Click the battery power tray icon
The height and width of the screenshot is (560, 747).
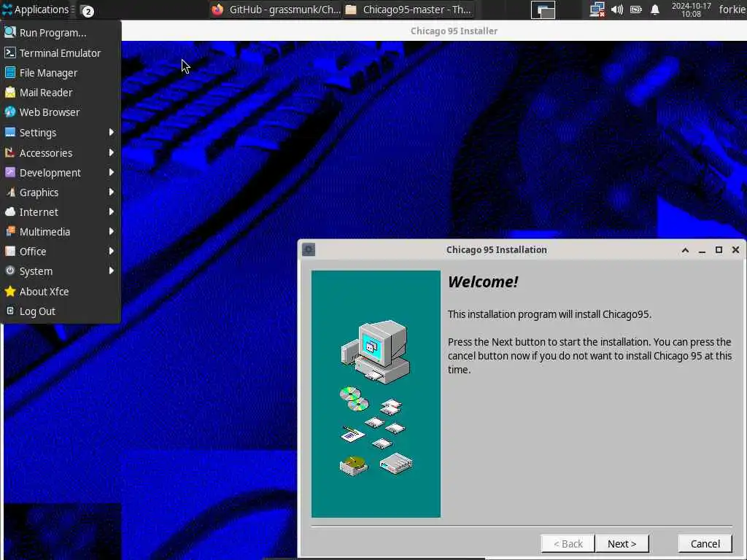[x=636, y=9]
